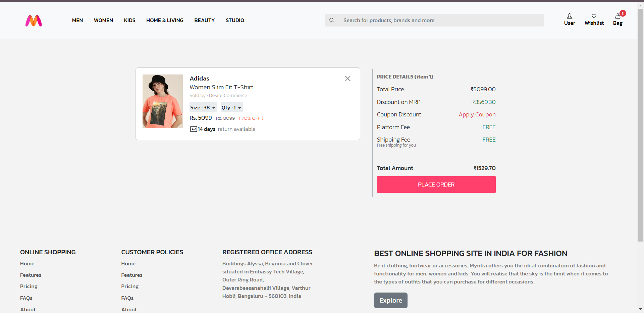Click the page vertical scrollbar

tap(640, 125)
